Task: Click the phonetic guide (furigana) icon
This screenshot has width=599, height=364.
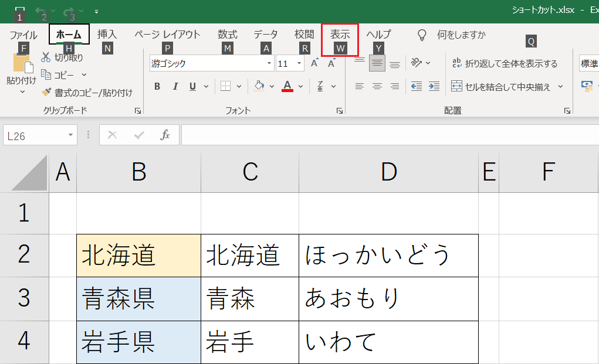Action: (x=320, y=86)
